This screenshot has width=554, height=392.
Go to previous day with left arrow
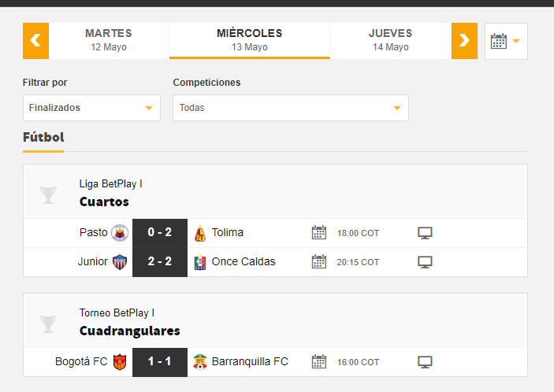click(35, 41)
